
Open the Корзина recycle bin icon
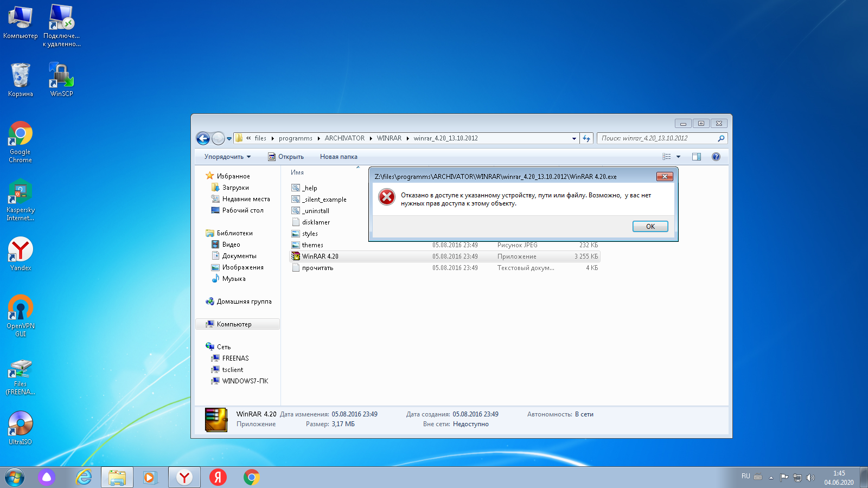click(21, 80)
